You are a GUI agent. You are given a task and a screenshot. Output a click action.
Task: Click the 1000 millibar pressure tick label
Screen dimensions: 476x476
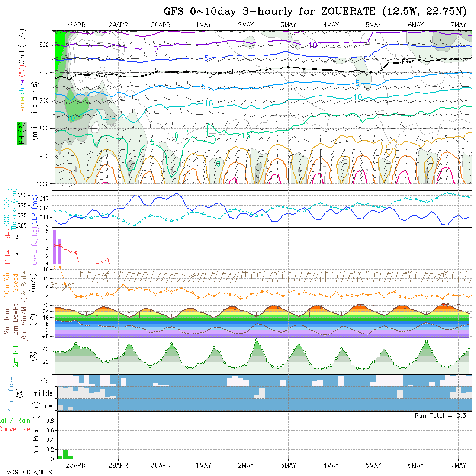click(44, 184)
